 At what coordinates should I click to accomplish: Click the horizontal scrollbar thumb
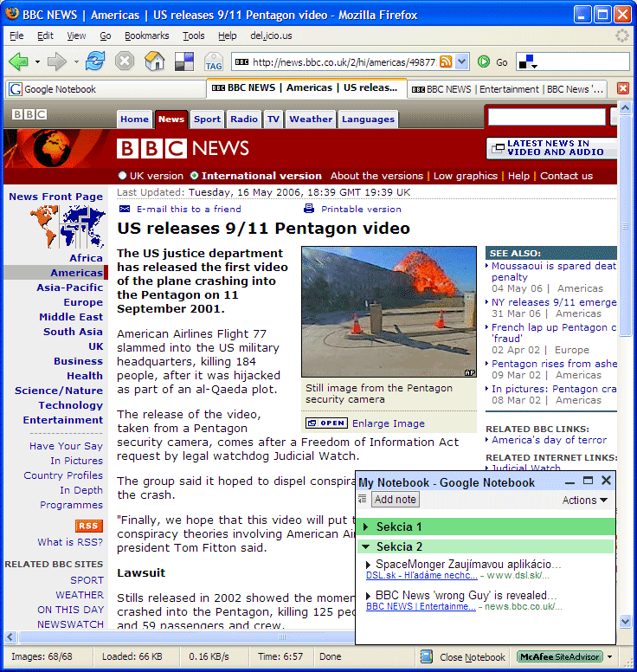282,636
